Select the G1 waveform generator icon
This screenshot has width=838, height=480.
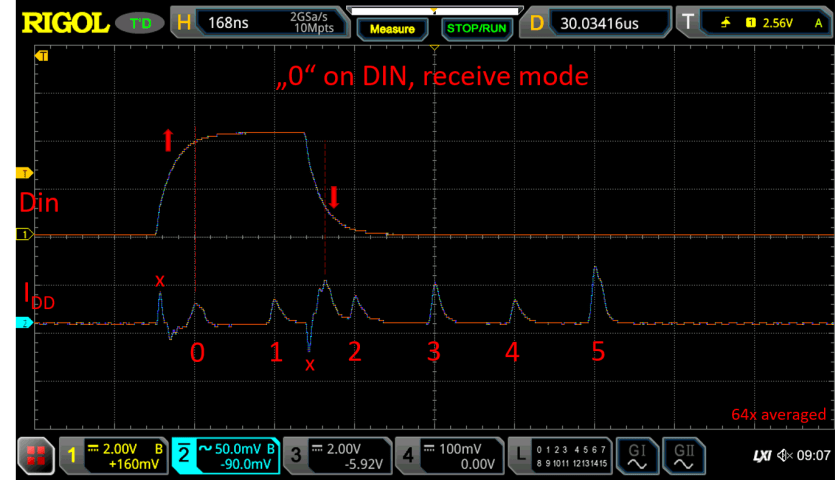click(636, 457)
